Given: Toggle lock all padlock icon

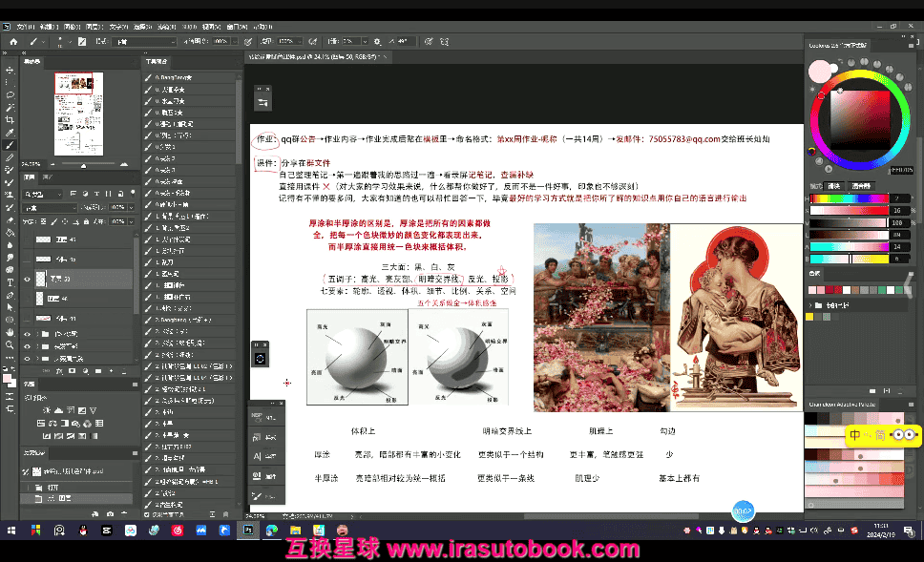Looking at the screenshot, I should point(86,221).
